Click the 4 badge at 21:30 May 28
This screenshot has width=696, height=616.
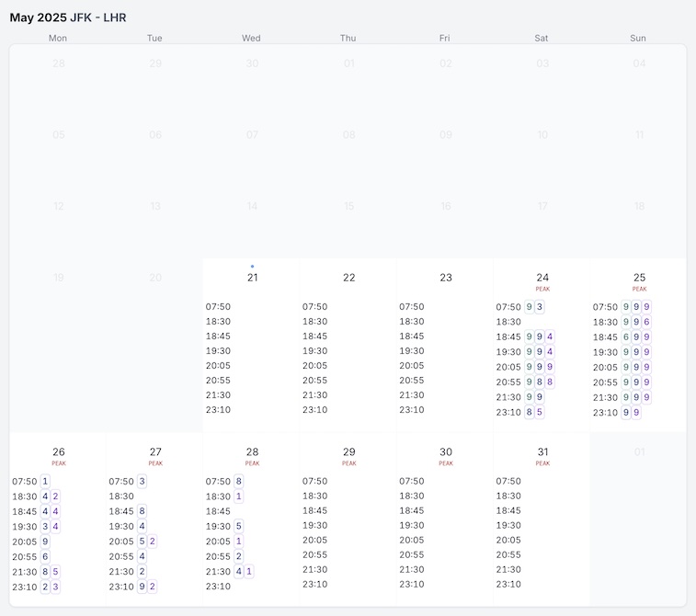click(x=238, y=571)
